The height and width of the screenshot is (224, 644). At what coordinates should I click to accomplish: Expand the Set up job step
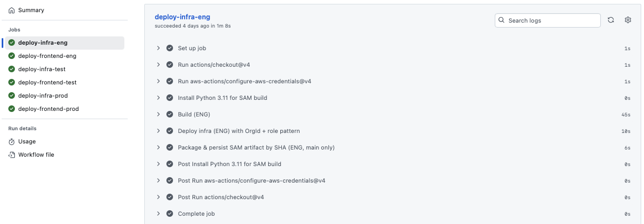point(158,48)
